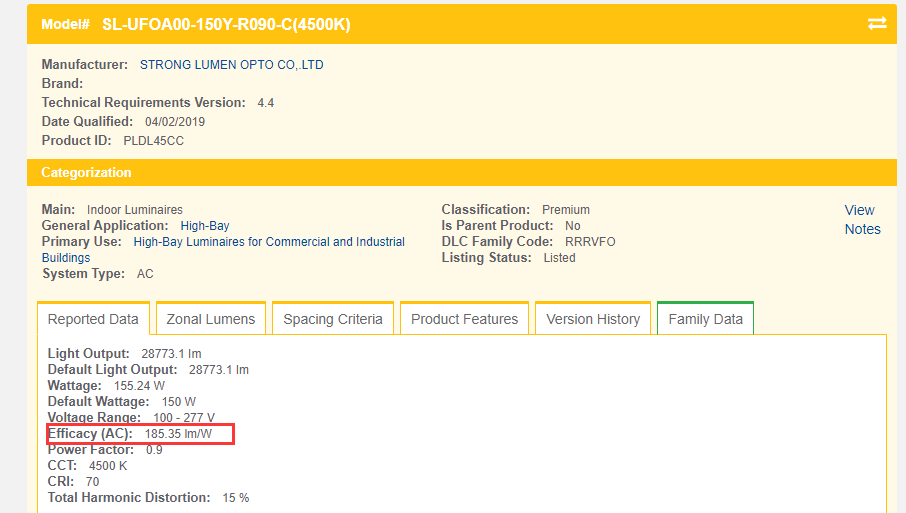Open the Spacing Criteria tab
This screenshot has width=906, height=513.
point(332,319)
